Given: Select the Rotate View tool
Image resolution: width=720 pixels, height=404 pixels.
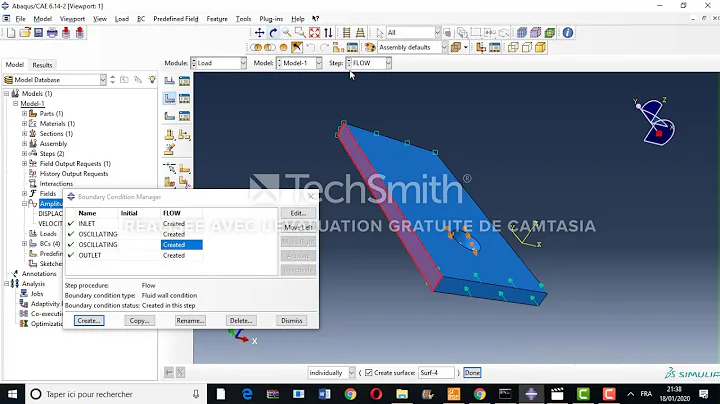Looking at the screenshot, I should (273, 33).
